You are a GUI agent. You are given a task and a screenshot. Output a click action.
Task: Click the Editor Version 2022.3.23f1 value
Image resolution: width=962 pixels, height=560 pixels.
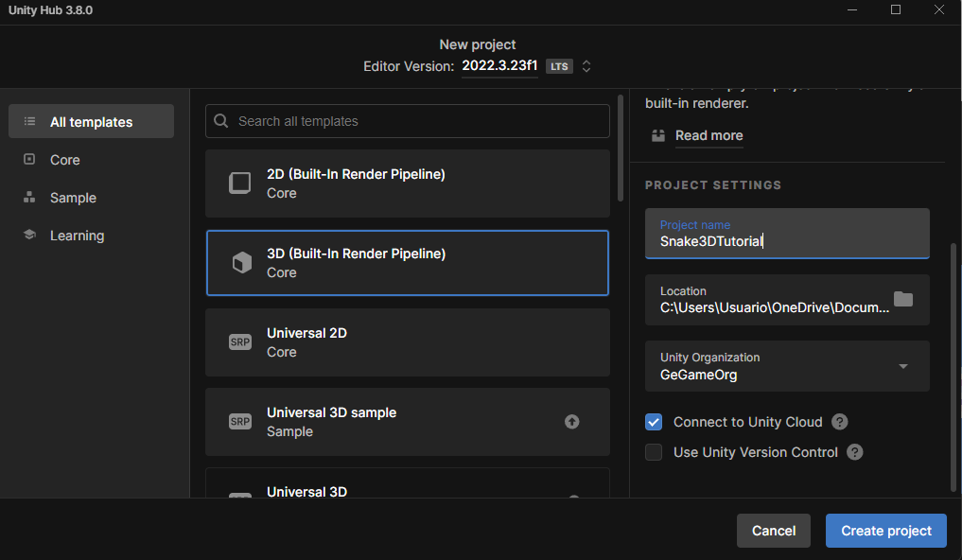(499, 65)
